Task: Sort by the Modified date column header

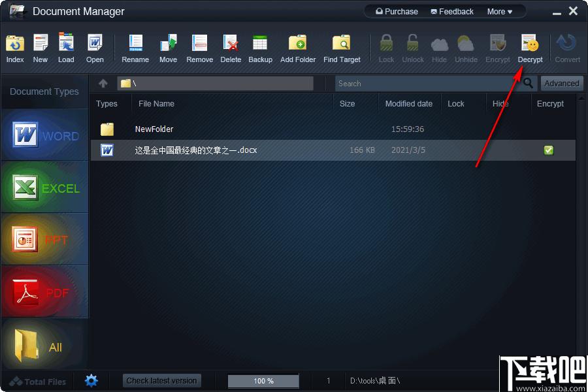Action: (x=409, y=103)
